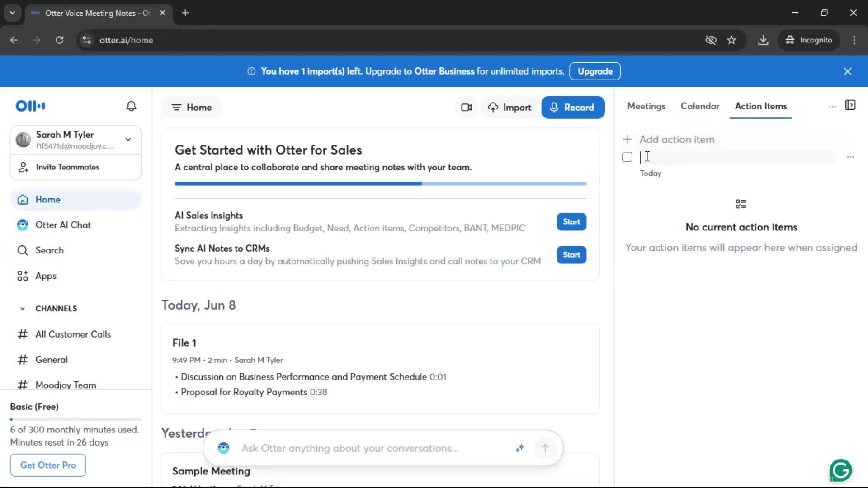Click the Grammarly floating icon

pos(840,470)
